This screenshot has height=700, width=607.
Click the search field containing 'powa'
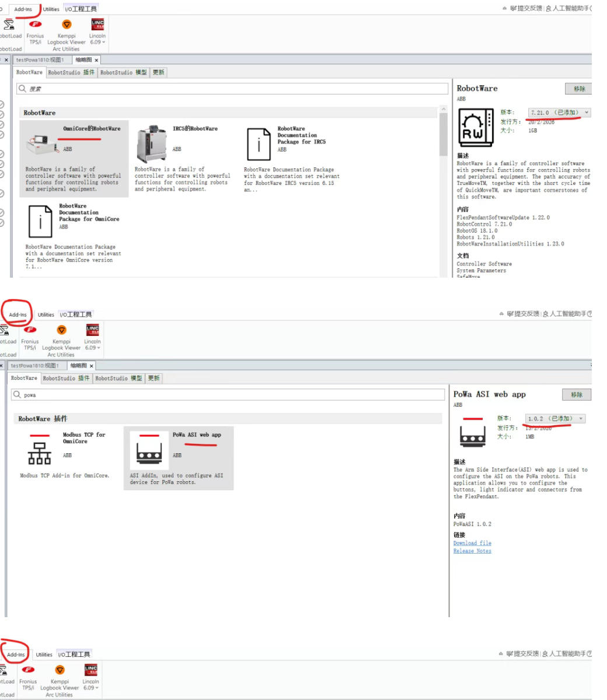tap(228, 395)
